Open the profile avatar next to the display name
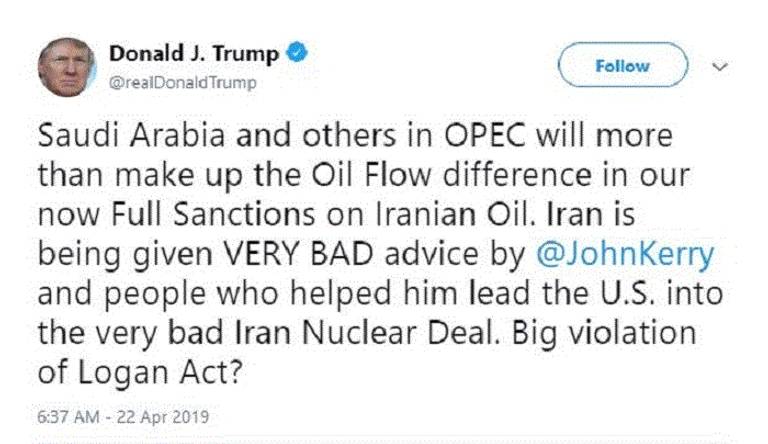Screen dimensions: 768x444 click(66, 67)
